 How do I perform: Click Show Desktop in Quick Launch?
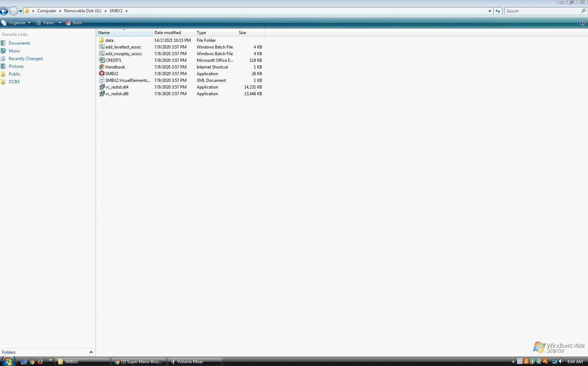click(x=24, y=361)
